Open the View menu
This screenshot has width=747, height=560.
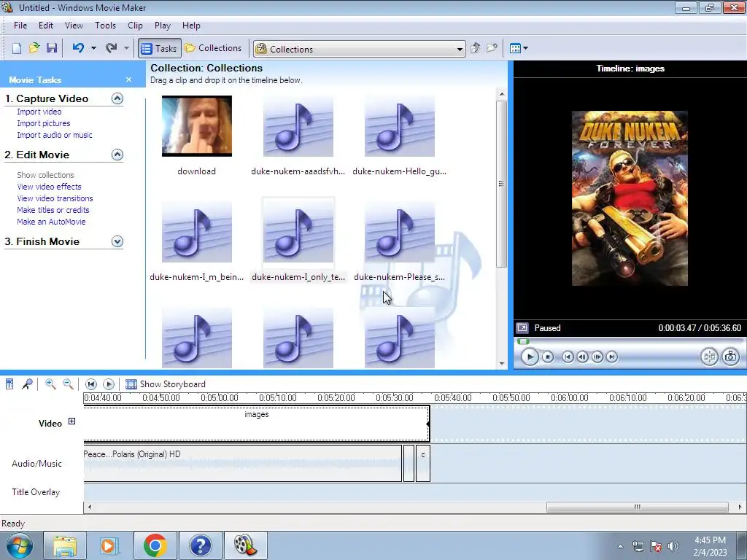pyautogui.click(x=74, y=26)
